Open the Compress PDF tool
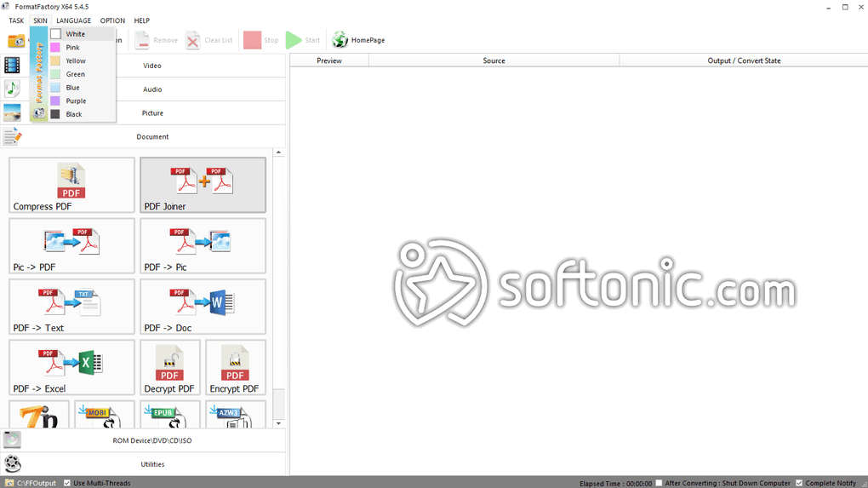The image size is (868, 488). [71, 185]
